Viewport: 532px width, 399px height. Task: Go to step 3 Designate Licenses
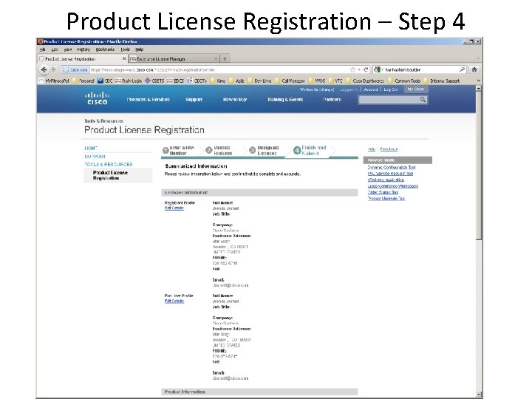coord(264,150)
